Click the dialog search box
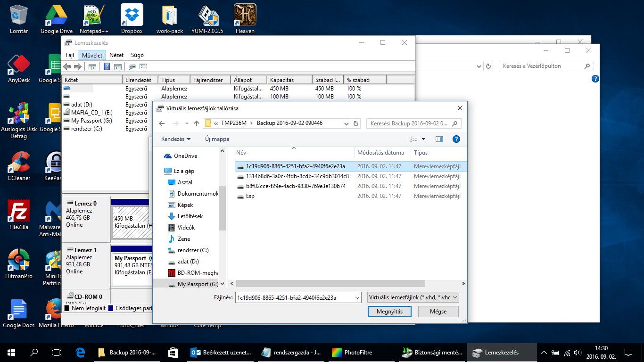Image resolution: width=644 pixels, height=362 pixels. coord(409,123)
